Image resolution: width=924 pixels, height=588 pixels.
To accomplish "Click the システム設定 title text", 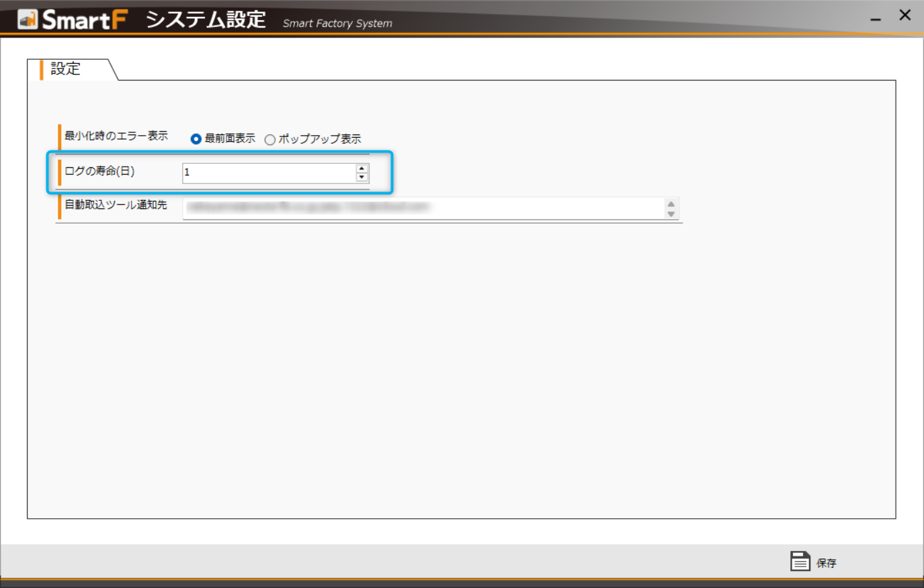I will [x=206, y=20].
